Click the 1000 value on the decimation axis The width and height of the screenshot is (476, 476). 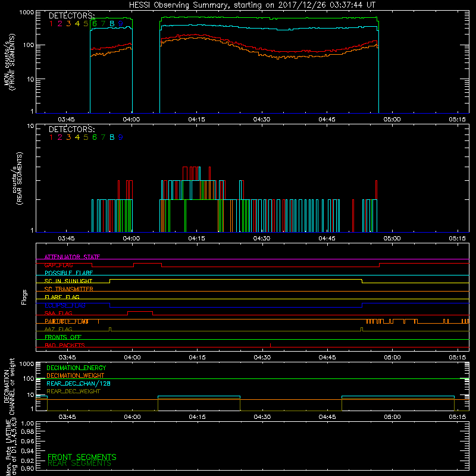[27, 364]
